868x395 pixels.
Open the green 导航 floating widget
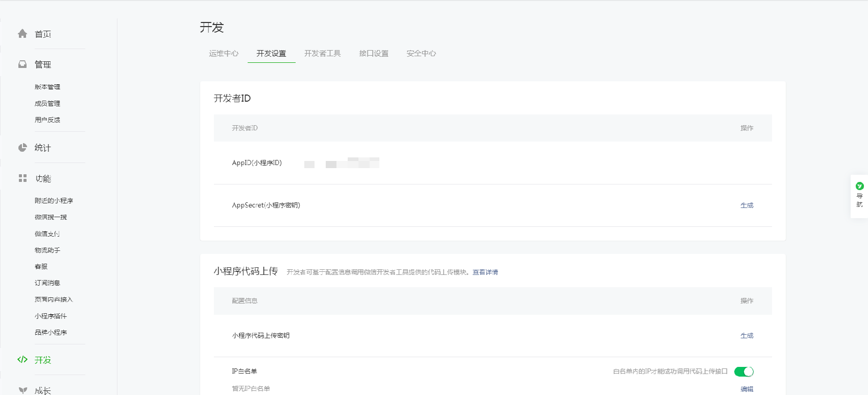[x=859, y=196]
